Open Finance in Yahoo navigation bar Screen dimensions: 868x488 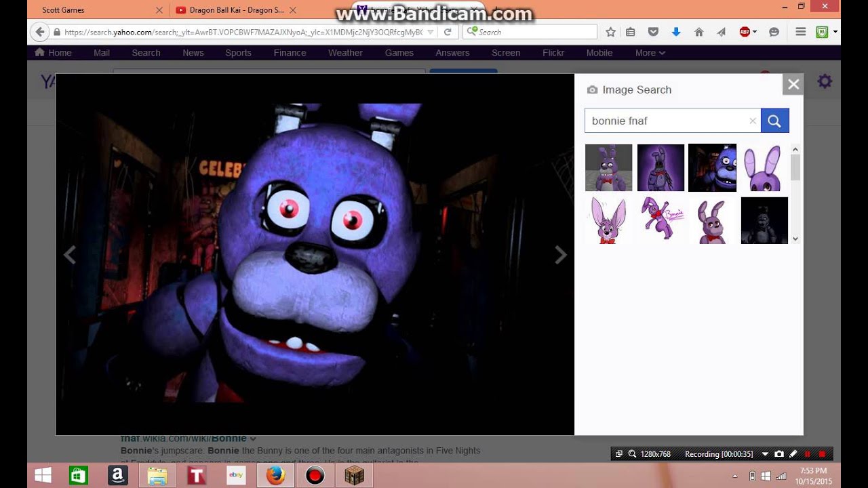point(290,53)
